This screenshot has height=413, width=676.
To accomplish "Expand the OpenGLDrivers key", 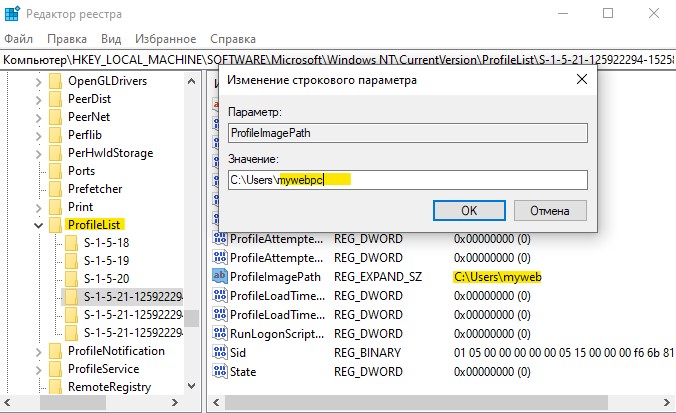I will coord(38,81).
